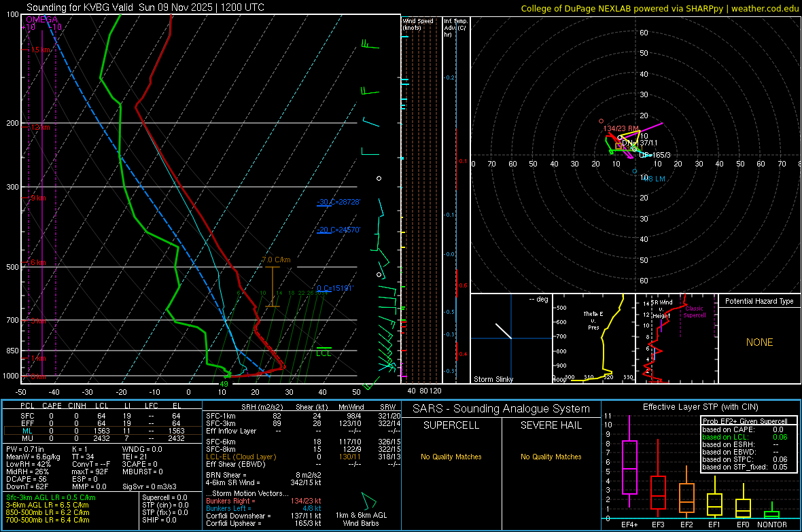Screen dimensions: 802x532
Task: Click the OMEGA label
Action: coord(42,20)
